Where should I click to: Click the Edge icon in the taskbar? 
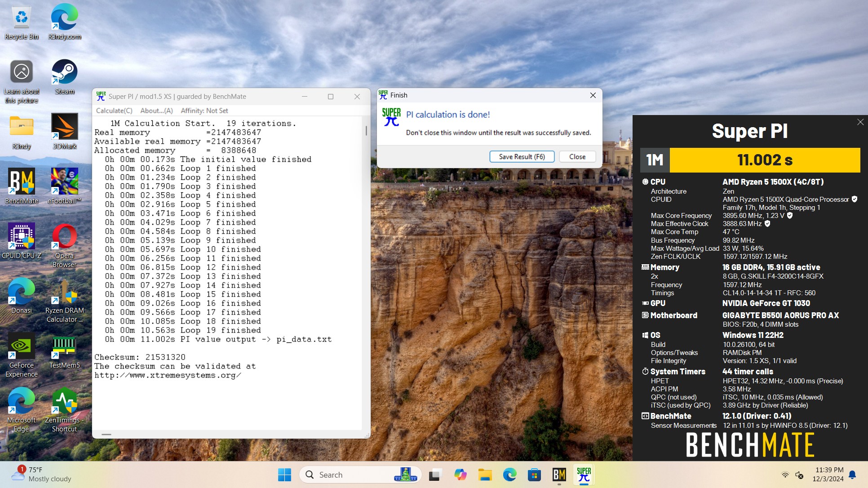coord(509,475)
